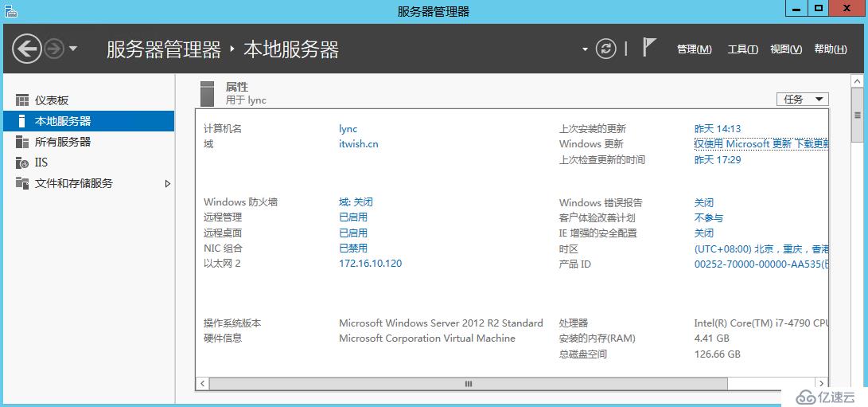This screenshot has width=868, height=407.
Task: Open the 视图(V) menu
Action: pos(786,49)
